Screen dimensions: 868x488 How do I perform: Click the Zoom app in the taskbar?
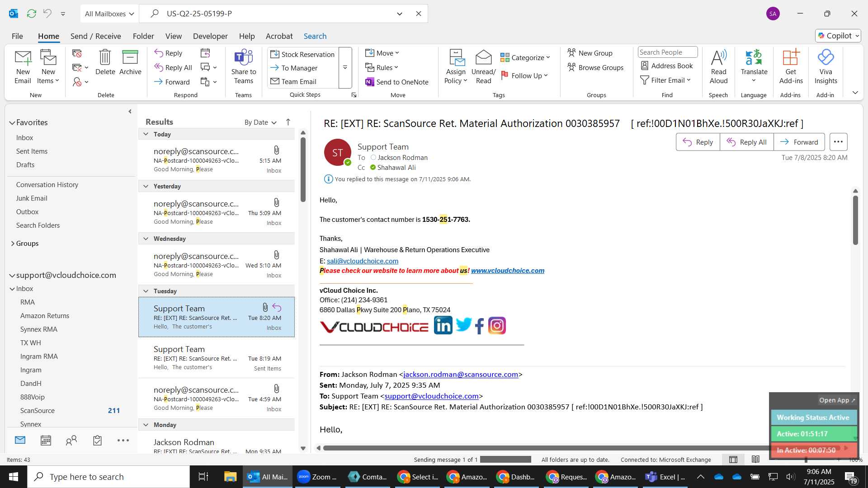[317, 477]
